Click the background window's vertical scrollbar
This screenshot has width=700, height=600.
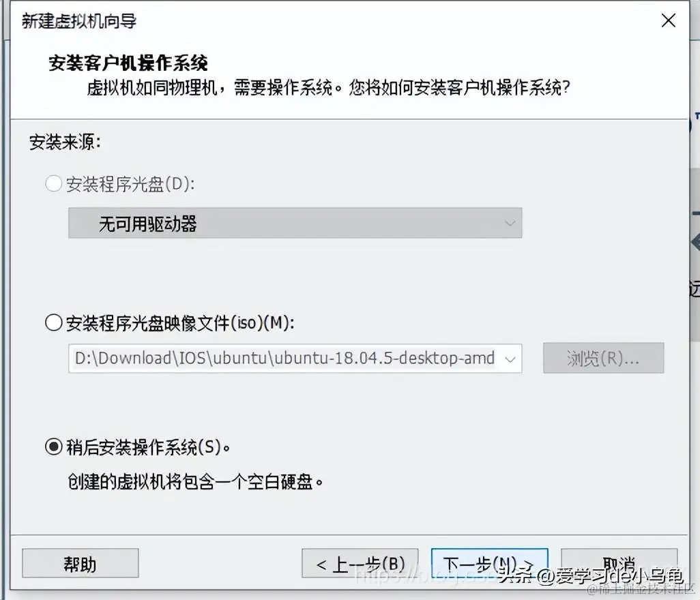pyautogui.click(x=695, y=254)
